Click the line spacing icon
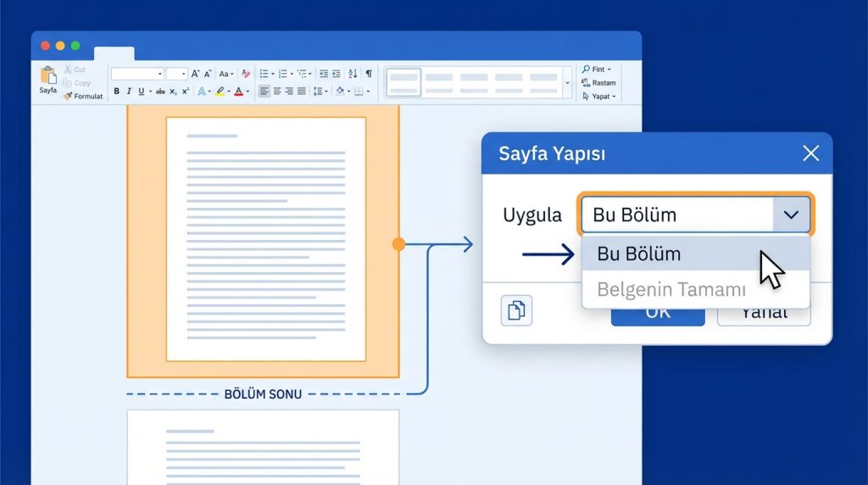 coord(319,92)
